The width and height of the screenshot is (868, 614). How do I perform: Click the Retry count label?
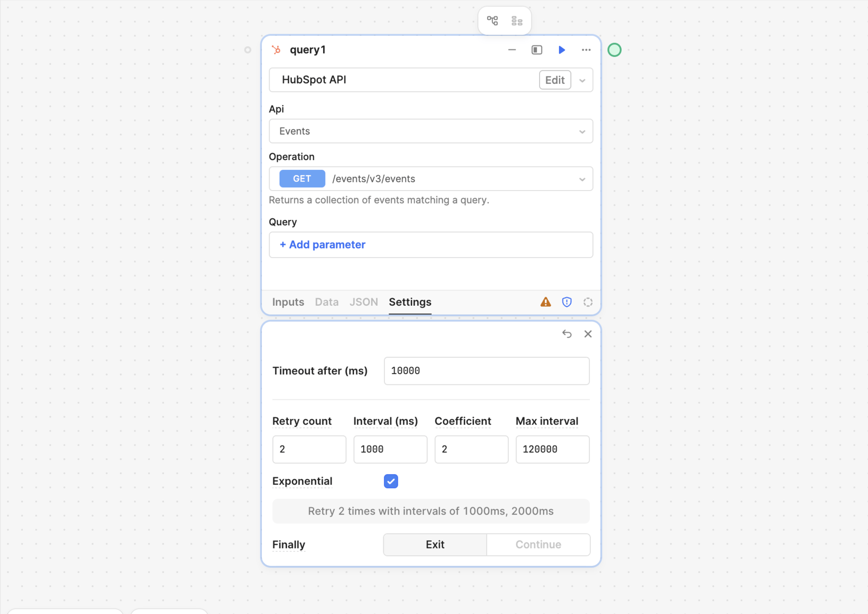coord(302,421)
